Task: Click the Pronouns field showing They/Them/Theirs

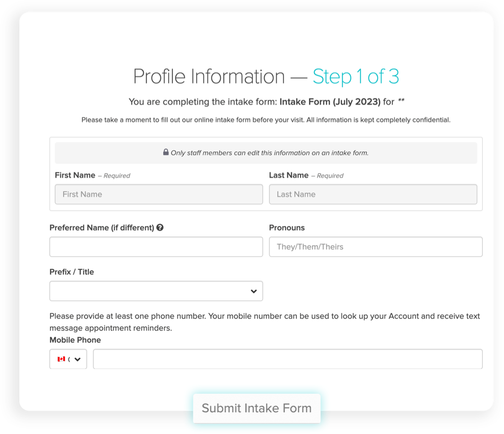Action: pyautogui.click(x=376, y=247)
